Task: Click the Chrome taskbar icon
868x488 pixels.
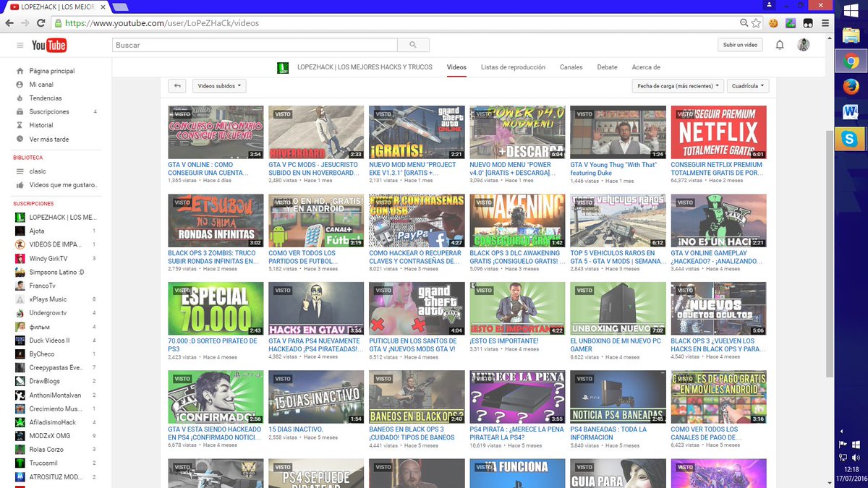Action: pyautogui.click(x=851, y=61)
